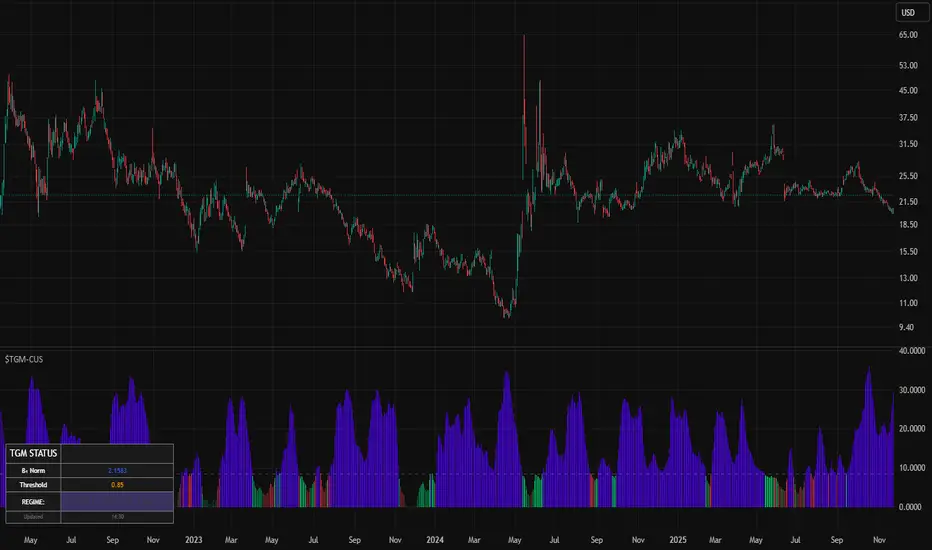Click the 31.50 price axis label

[908, 144]
